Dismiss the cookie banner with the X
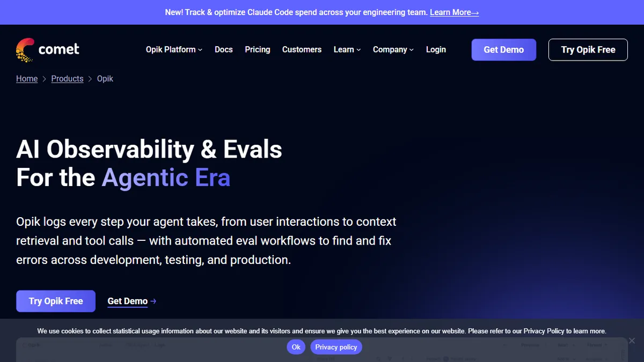The width and height of the screenshot is (644, 362). coord(632,341)
